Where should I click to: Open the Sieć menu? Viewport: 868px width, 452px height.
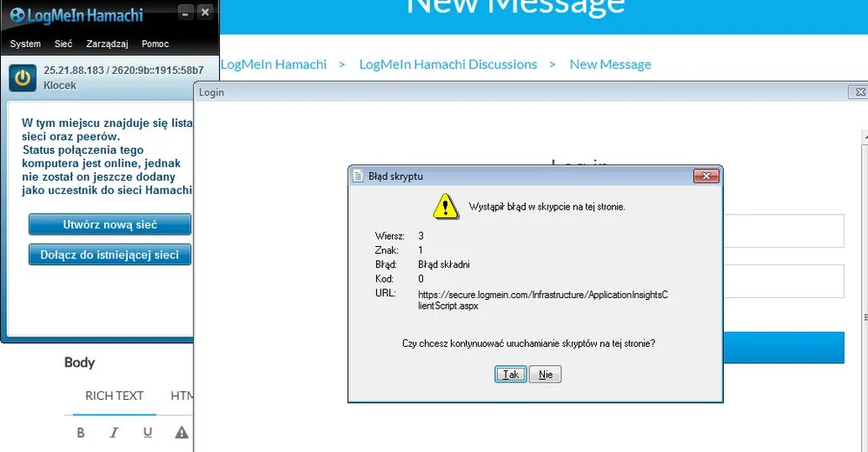coord(63,43)
